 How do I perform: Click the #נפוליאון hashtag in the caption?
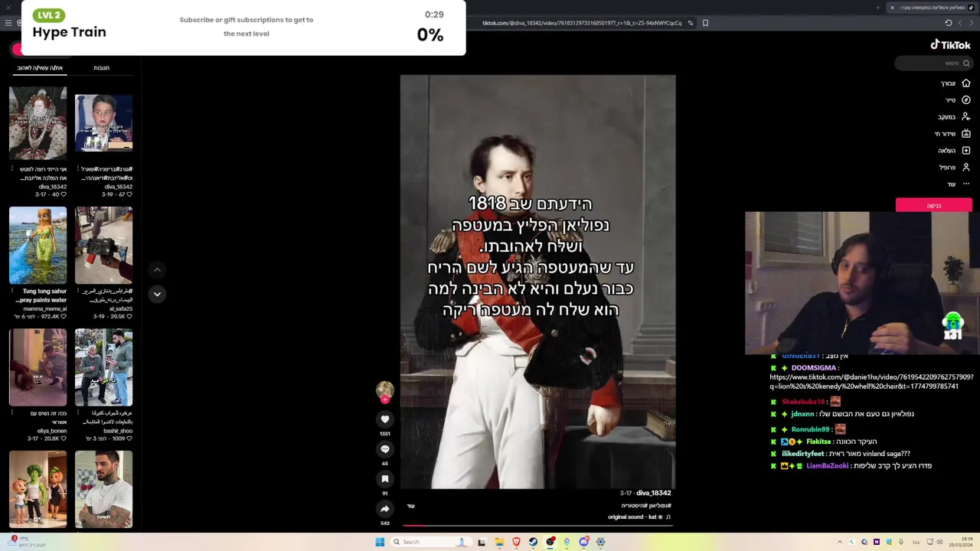tap(659, 506)
